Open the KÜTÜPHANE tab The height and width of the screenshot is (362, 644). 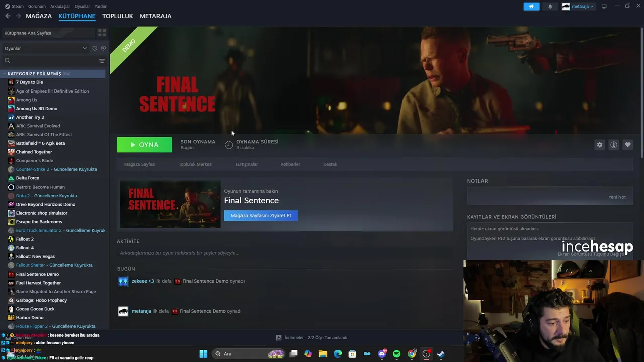[77, 16]
